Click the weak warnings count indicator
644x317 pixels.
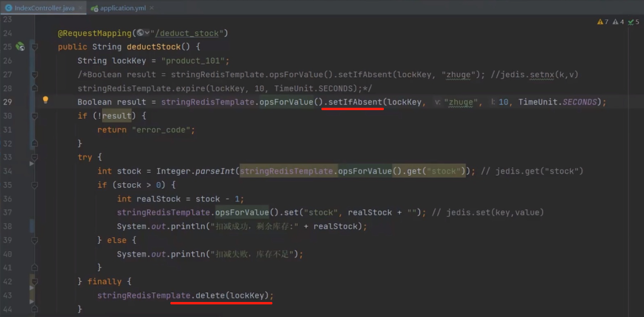pyautogui.click(x=618, y=22)
